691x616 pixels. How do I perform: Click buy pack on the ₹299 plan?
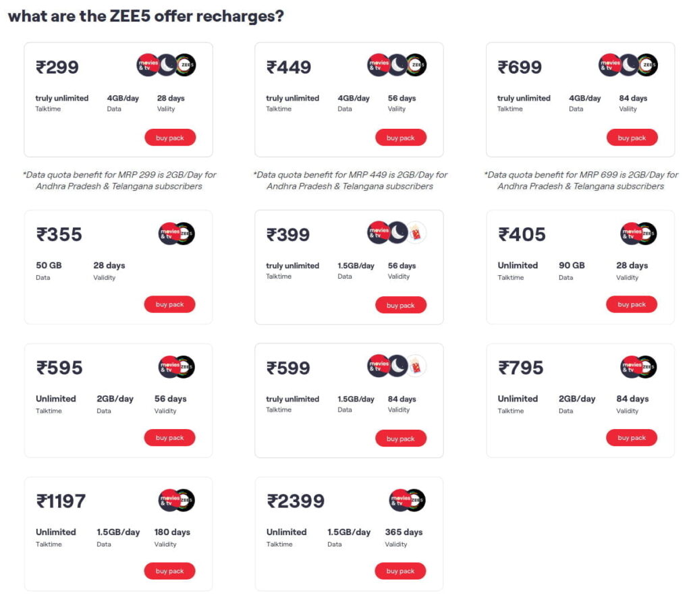[x=170, y=138]
